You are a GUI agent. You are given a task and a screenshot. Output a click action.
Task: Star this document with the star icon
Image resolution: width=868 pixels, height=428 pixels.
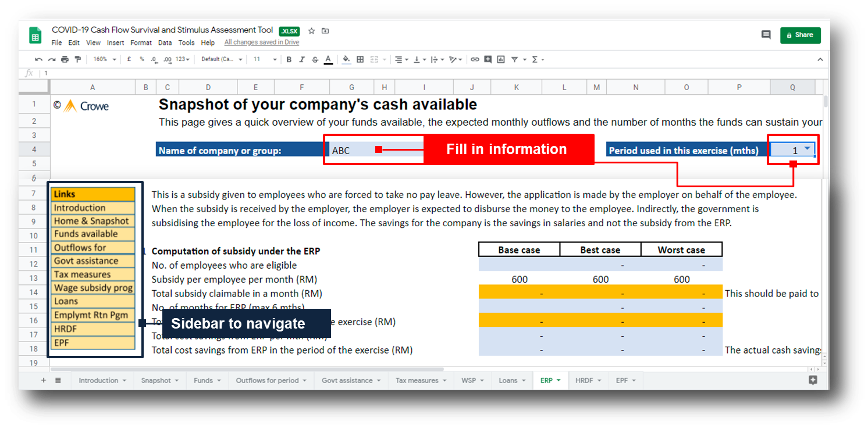pos(311,31)
